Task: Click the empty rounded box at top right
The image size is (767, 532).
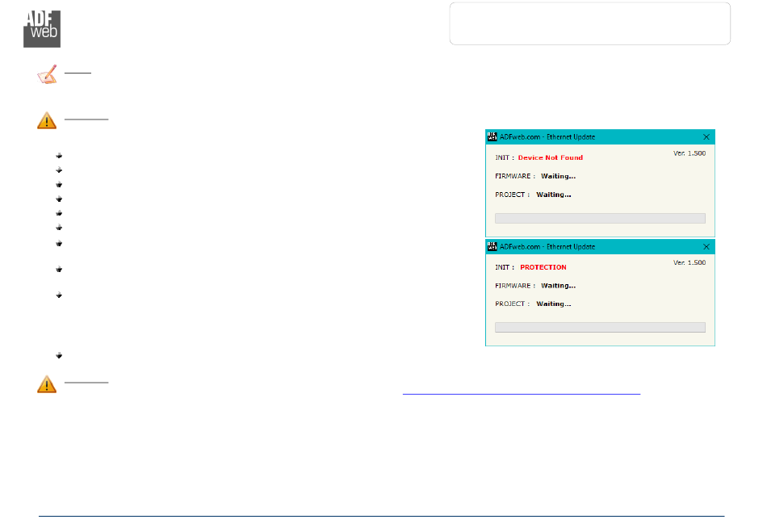Action: point(589,23)
